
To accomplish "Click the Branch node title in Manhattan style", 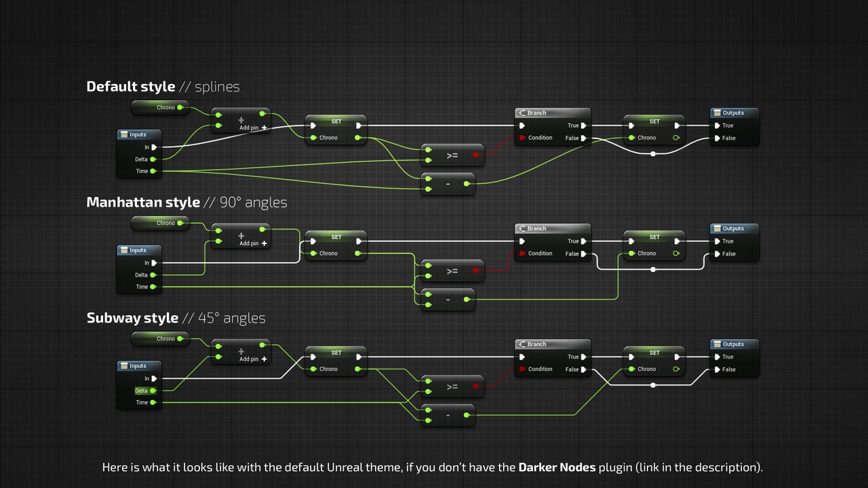I will (x=536, y=228).
